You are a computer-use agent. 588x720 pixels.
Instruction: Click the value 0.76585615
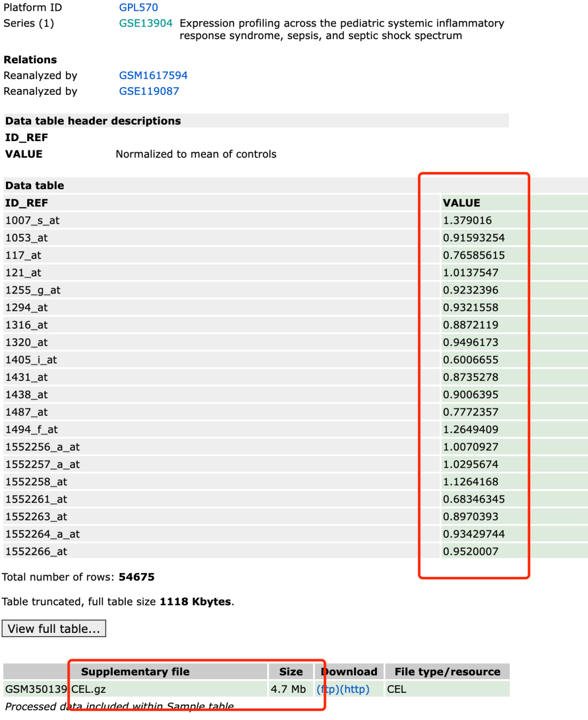(474, 255)
